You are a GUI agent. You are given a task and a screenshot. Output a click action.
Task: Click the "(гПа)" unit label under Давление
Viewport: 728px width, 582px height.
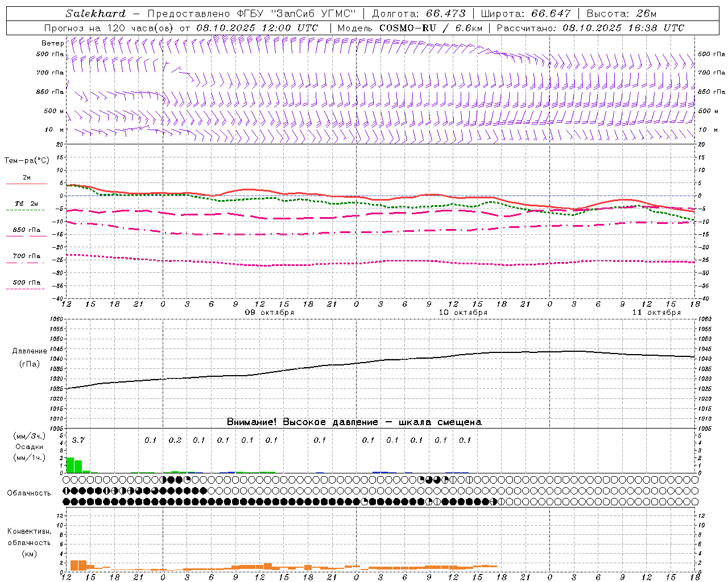click(x=30, y=364)
